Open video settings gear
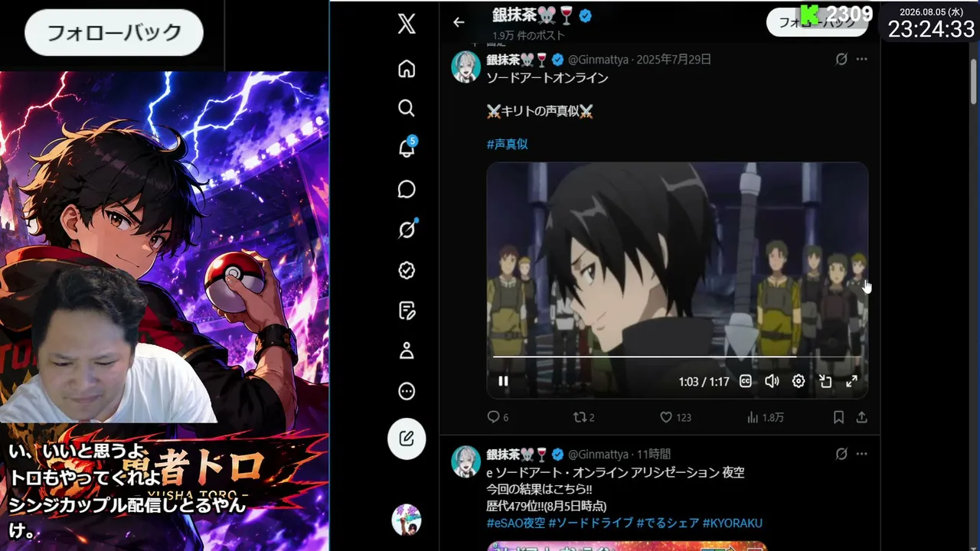 [x=799, y=381]
